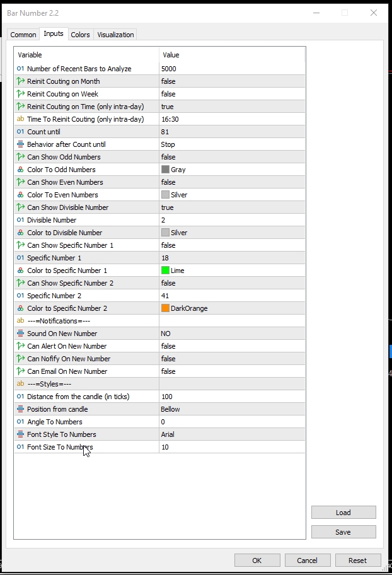Screen dimensions: 392x575
Task: Click the boolean arrow icon beside Reinit Couting on Month
Action: coord(20,81)
